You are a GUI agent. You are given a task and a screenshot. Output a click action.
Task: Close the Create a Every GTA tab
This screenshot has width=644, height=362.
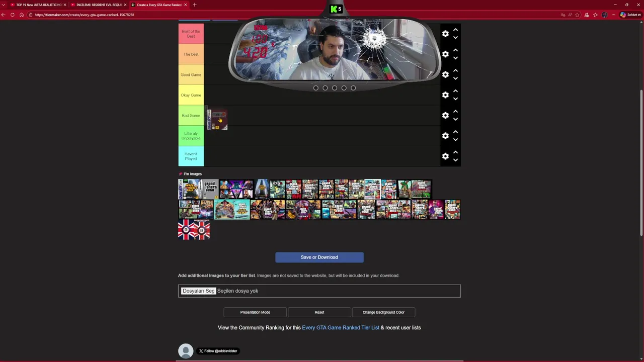(185, 5)
